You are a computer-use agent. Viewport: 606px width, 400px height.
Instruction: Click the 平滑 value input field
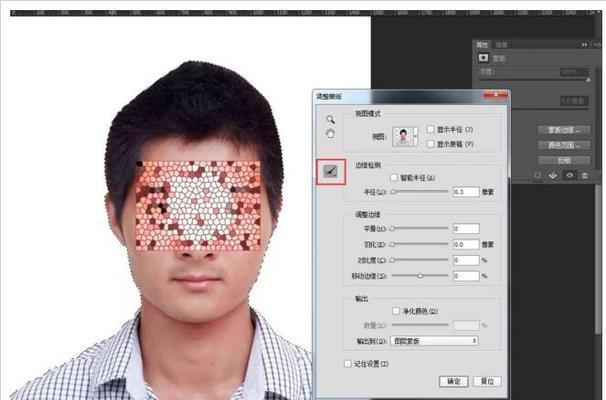tap(466, 229)
